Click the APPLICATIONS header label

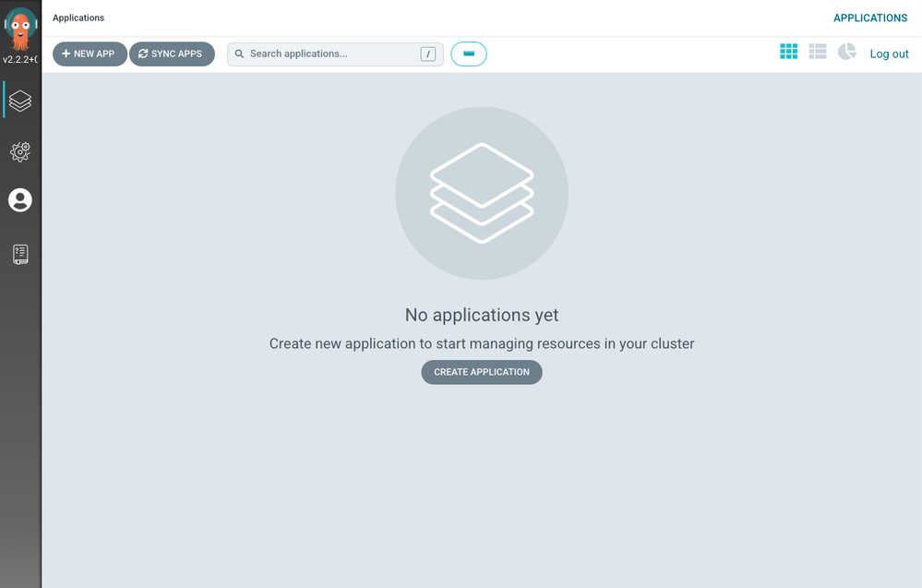pyautogui.click(x=870, y=18)
